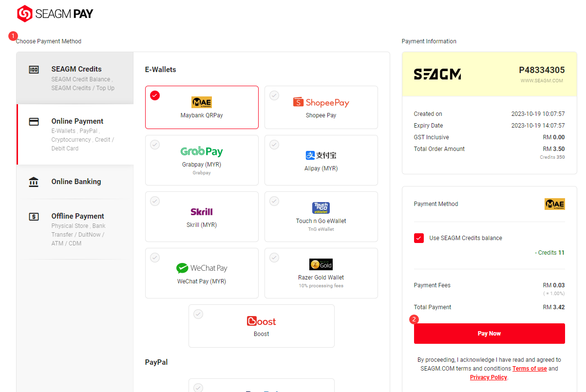Screen dimensions: 586x392
Task: Click the Boost label
Action: coord(262,334)
